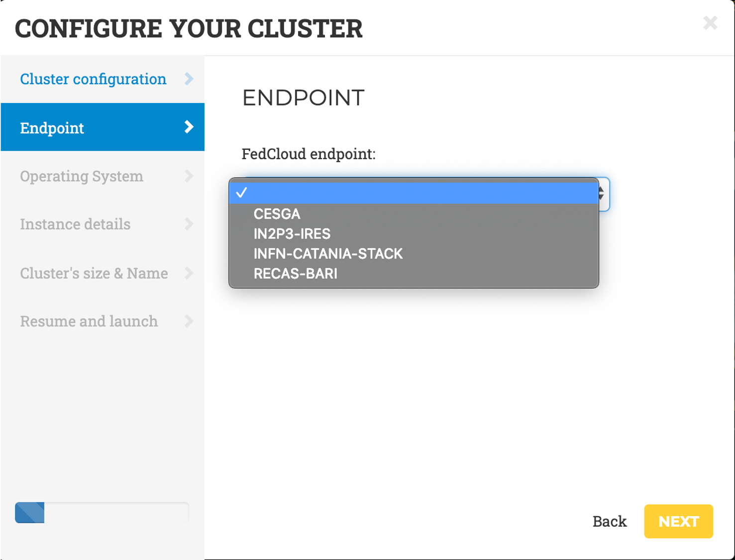735x560 pixels.
Task: Open the Operating System step
Action: pyautogui.click(x=81, y=176)
